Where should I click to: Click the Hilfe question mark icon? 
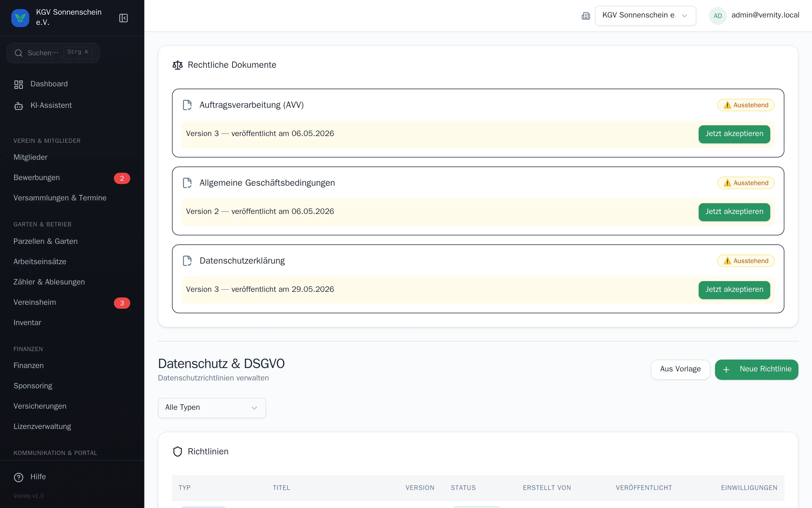(18, 477)
